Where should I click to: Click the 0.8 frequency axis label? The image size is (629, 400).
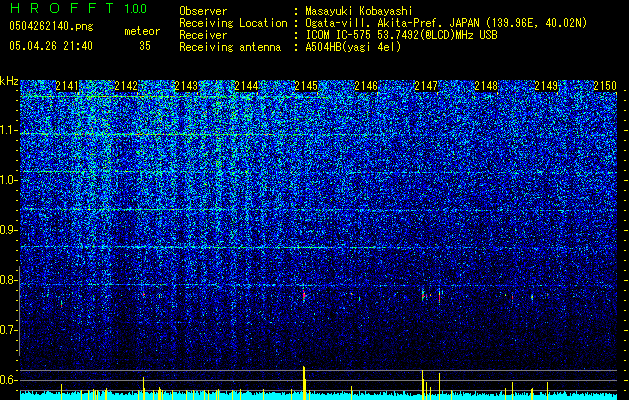click(8, 280)
